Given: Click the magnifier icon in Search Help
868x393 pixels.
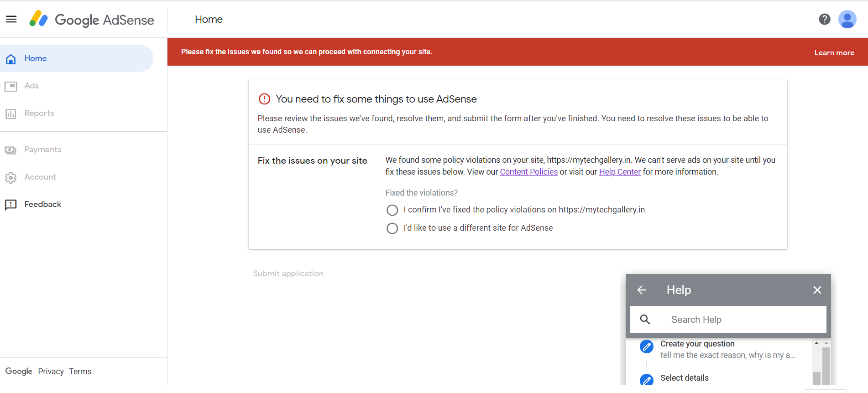Looking at the screenshot, I should pos(645,320).
